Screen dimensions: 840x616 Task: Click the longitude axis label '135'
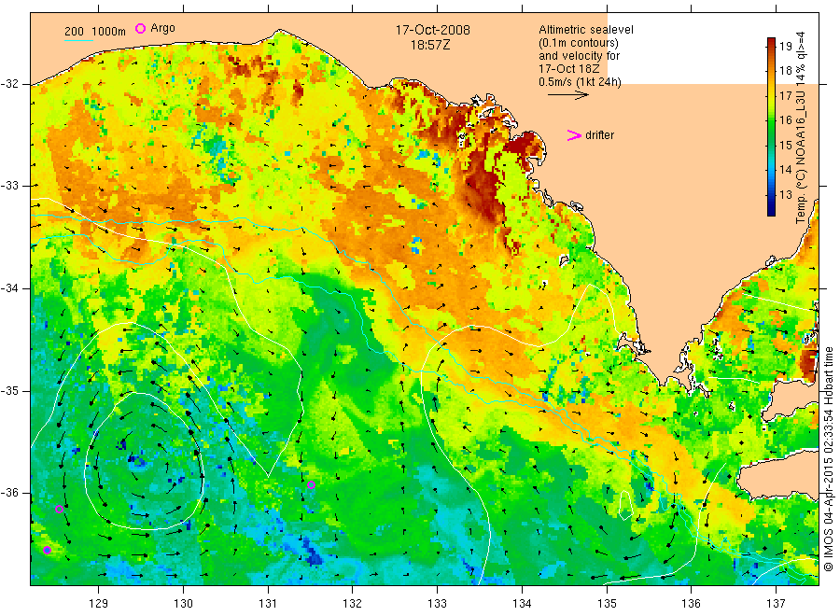(607, 604)
